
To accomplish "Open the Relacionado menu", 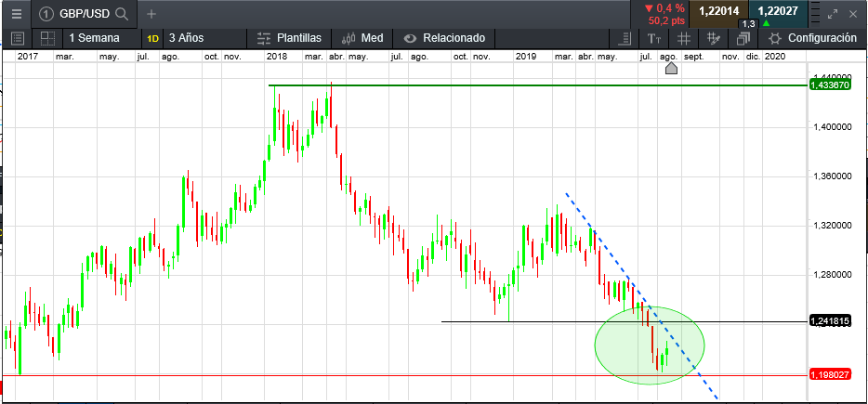I will pyautogui.click(x=444, y=38).
